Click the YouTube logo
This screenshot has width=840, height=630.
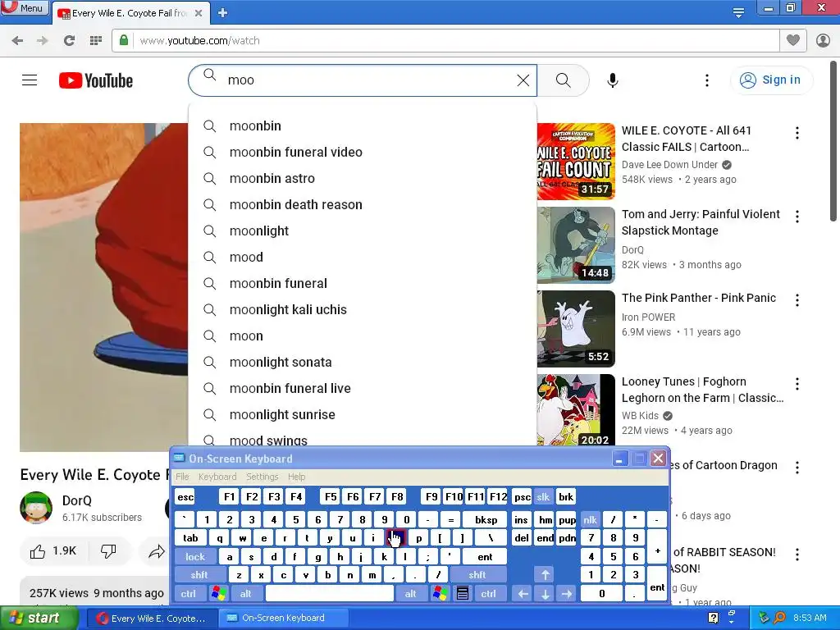96,80
